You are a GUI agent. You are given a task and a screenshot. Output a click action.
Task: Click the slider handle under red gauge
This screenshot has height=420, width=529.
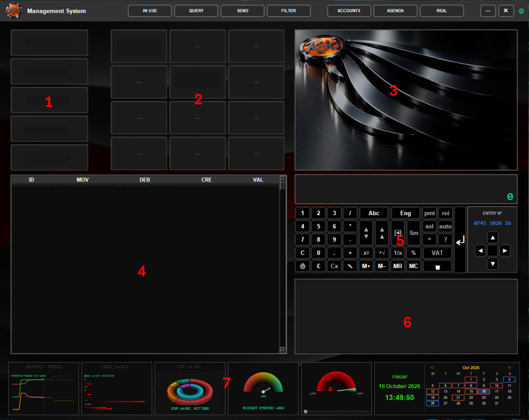[x=305, y=411]
